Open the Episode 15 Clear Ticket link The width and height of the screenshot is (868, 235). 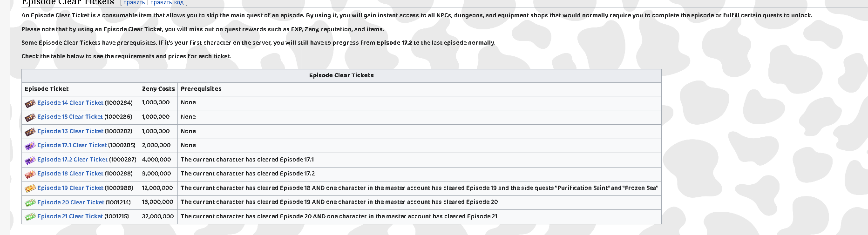pos(70,117)
